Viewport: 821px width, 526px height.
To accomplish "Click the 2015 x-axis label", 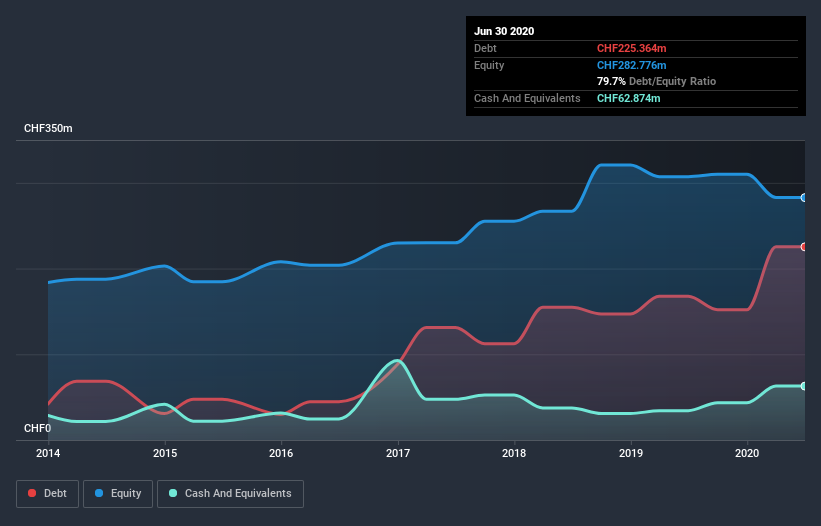I will pos(165,453).
